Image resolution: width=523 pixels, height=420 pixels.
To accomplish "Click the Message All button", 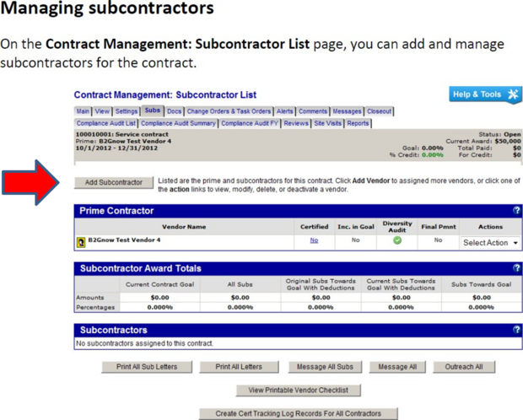I will pos(397,367).
